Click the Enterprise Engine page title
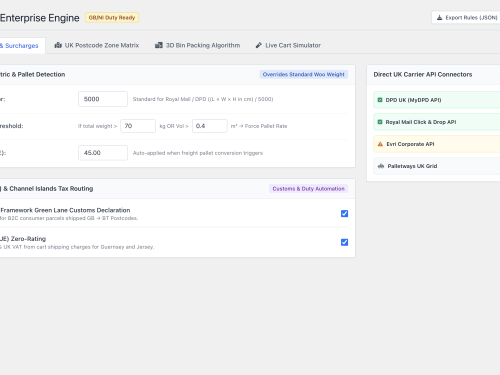Viewport: 500px width, 375px height. (40, 18)
